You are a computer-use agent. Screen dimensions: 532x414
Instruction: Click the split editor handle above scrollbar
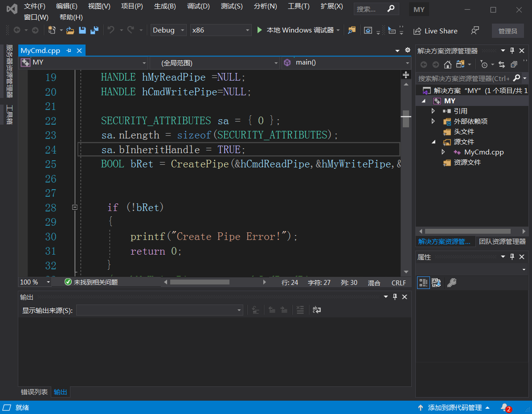(x=406, y=75)
